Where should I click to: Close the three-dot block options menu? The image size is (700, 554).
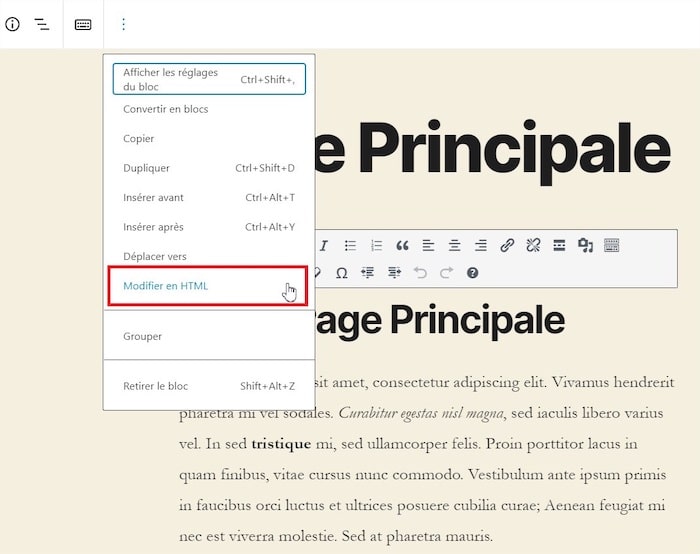(124, 24)
